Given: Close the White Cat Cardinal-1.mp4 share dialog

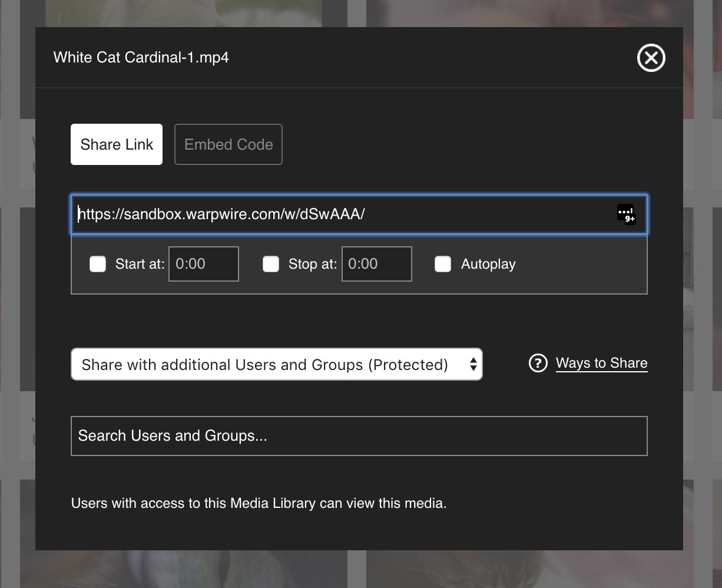Looking at the screenshot, I should tap(651, 58).
